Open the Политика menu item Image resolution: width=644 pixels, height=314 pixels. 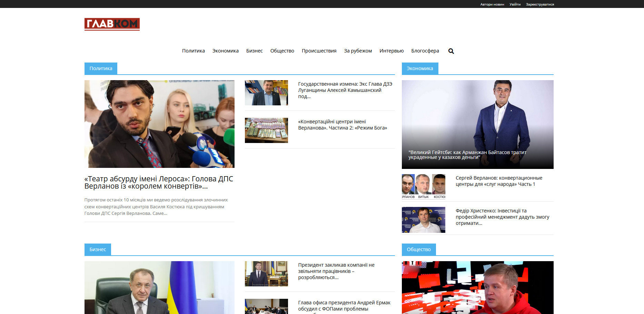point(193,51)
